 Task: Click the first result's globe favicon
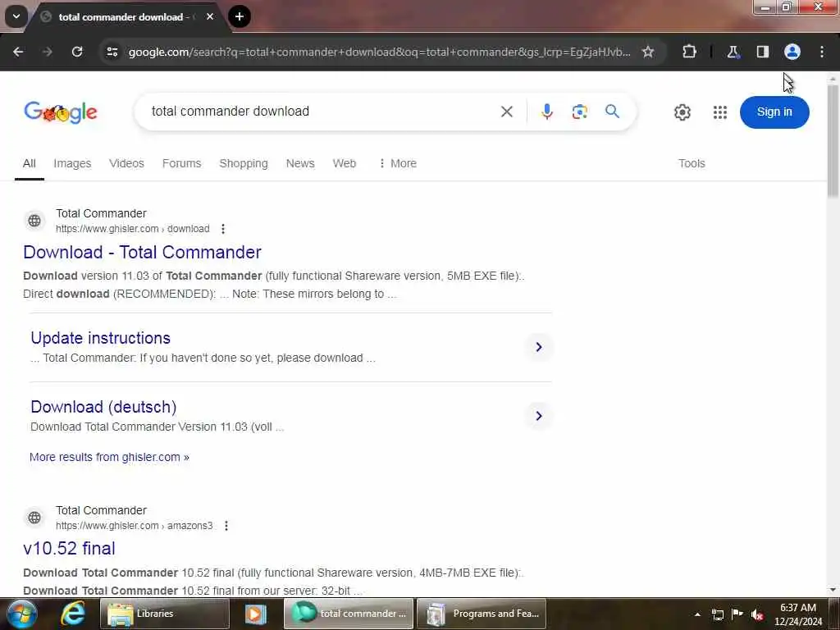click(34, 221)
